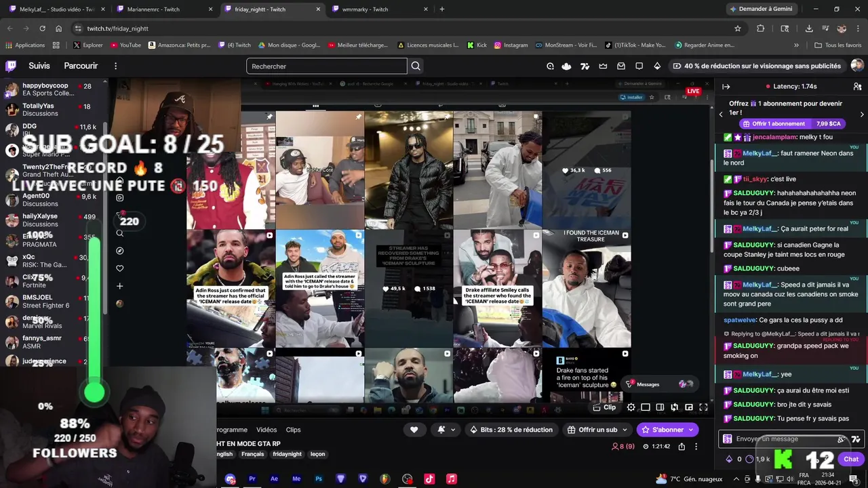Toggle theatre mode on the player
The width and height of the screenshot is (868, 488).
click(660, 407)
